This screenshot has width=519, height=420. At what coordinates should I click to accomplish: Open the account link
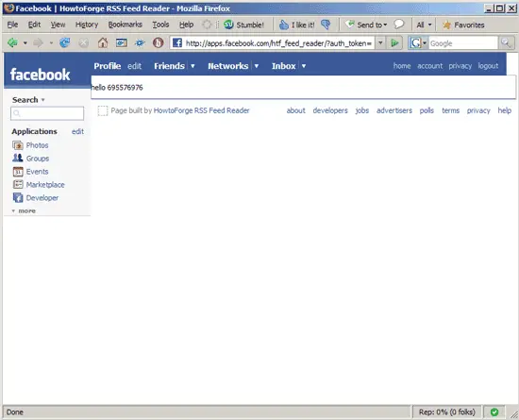pyautogui.click(x=429, y=66)
